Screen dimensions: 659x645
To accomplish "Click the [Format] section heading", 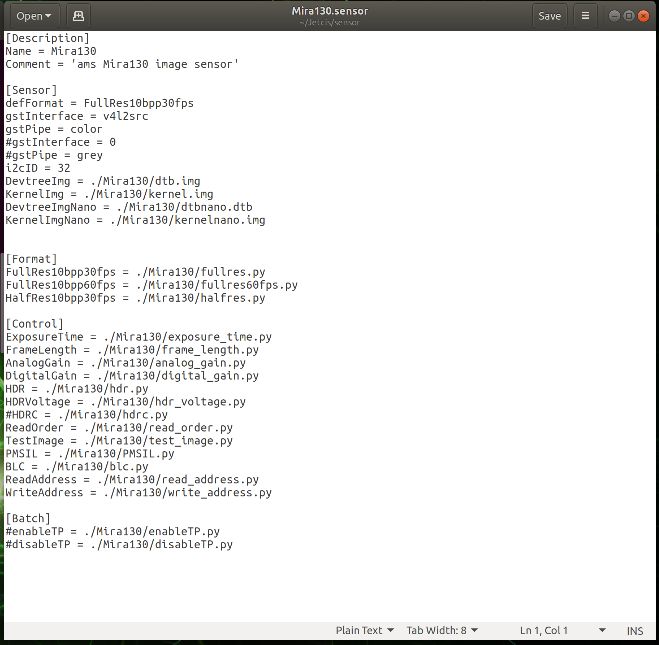I will [x=31, y=259].
